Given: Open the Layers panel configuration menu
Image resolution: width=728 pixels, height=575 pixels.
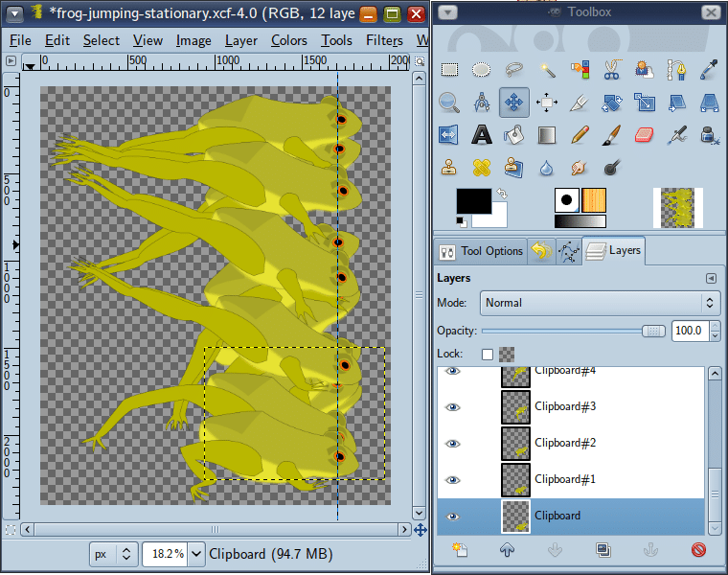Looking at the screenshot, I should point(711,278).
